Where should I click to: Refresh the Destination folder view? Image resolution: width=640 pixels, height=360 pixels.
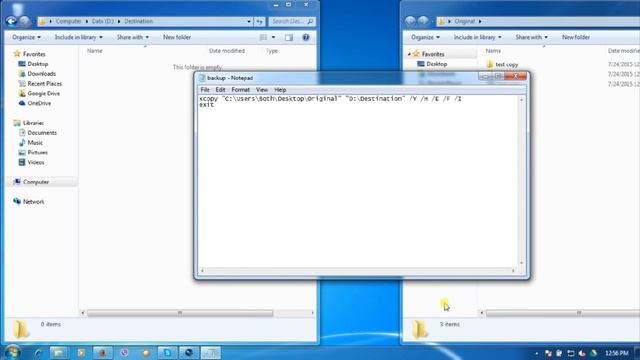pyautogui.click(x=260, y=21)
